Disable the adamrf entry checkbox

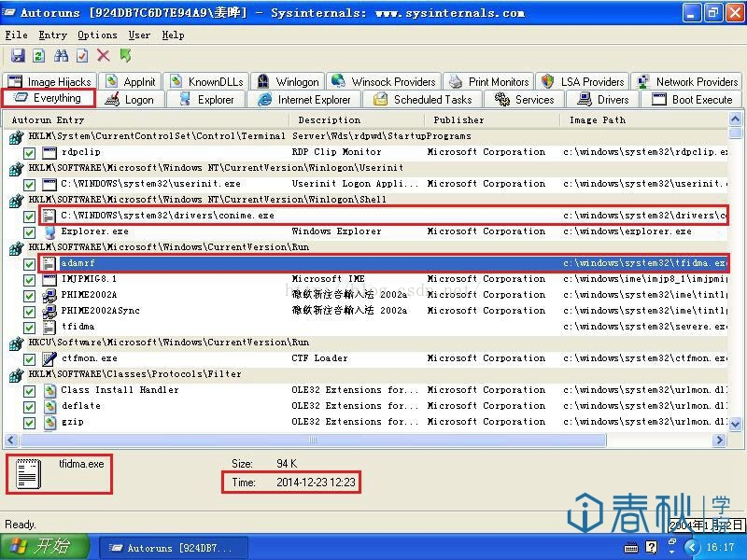pos(29,264)
